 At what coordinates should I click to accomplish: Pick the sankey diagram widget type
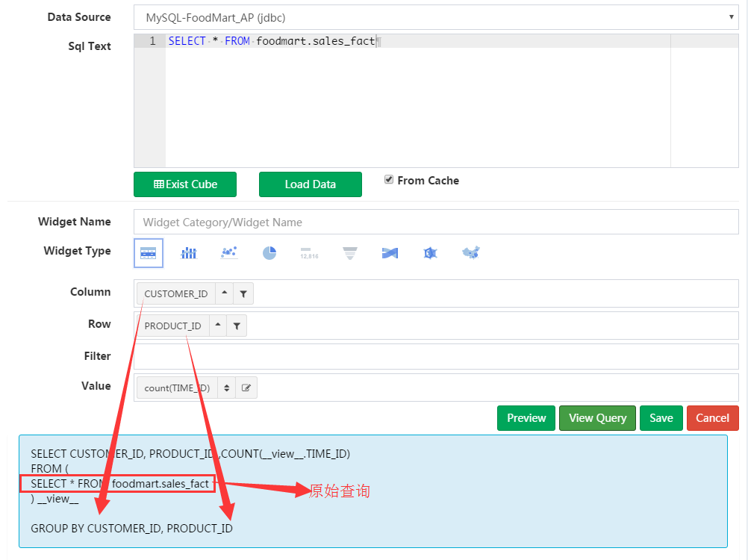pos(390,253)
